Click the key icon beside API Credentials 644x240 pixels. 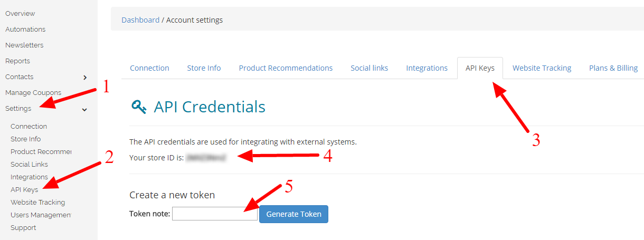coord(139,107)
